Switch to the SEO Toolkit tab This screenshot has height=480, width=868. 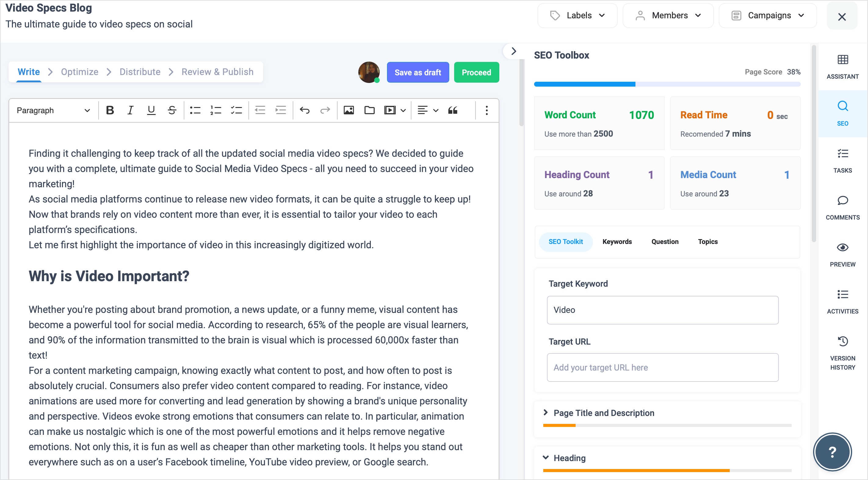tap(566, 242)
